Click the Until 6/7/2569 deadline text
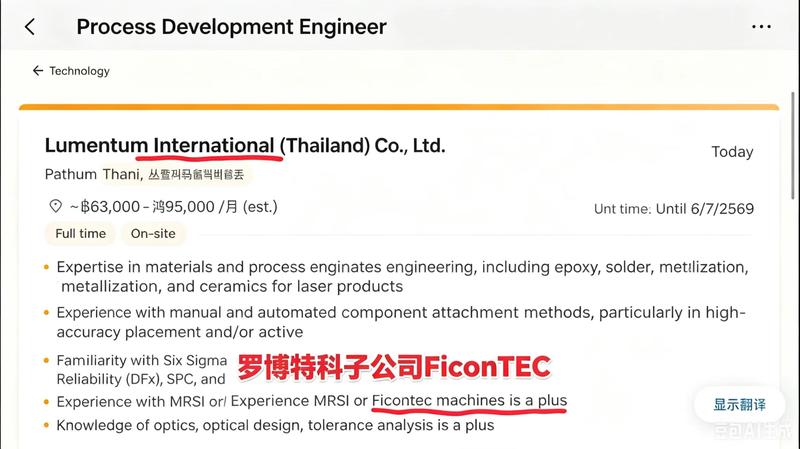 point(705,209)
